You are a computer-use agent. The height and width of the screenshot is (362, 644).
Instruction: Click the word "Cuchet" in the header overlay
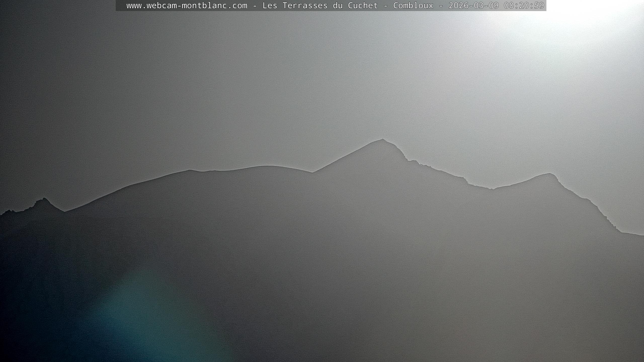pos(363,6)
